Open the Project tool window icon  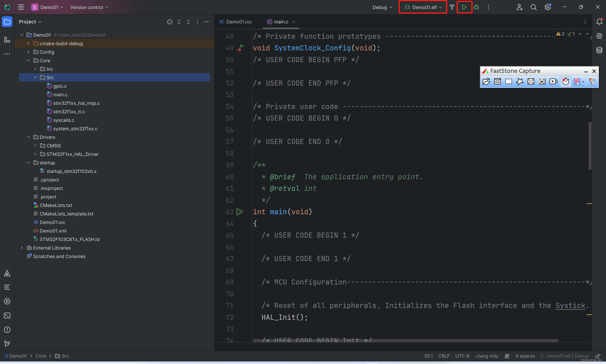click(x=7, y=22)
